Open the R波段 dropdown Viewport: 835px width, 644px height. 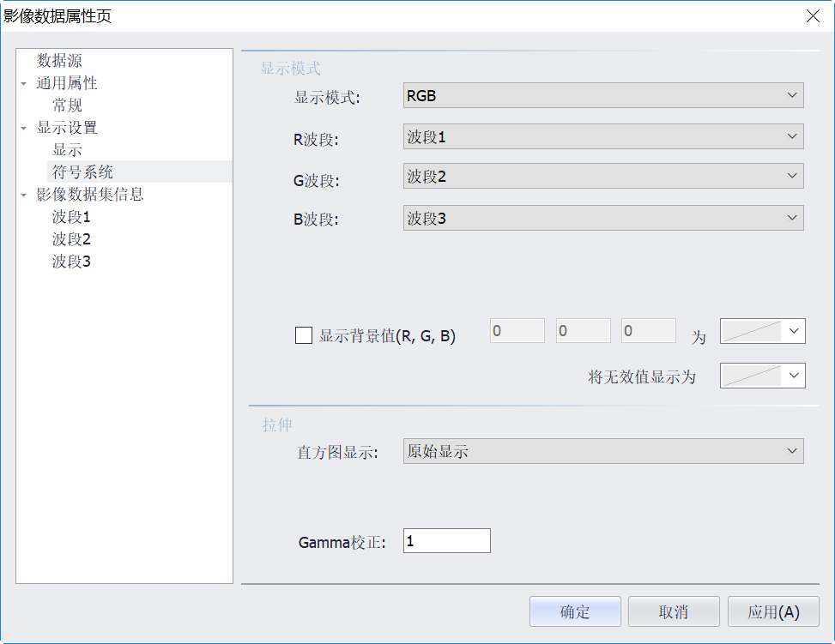pos(602,136)
